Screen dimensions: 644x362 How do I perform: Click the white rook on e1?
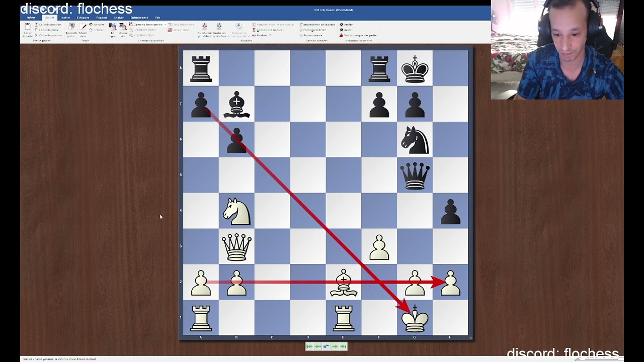coord(344,319)
